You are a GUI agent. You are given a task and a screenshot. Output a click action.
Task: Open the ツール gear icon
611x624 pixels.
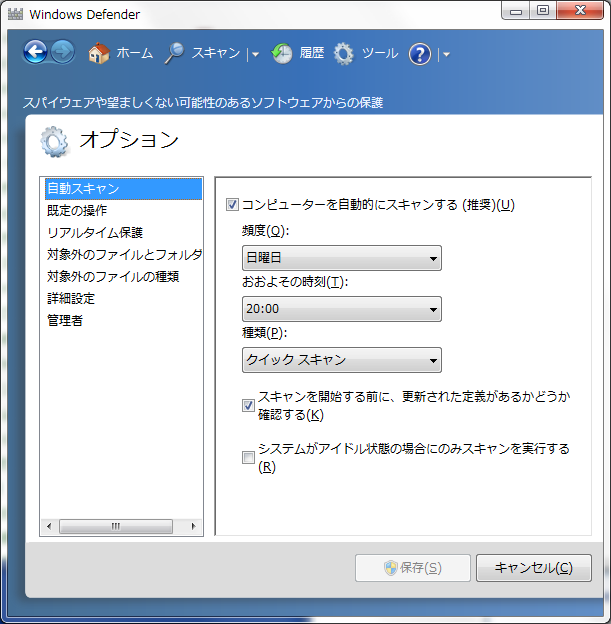344,54
